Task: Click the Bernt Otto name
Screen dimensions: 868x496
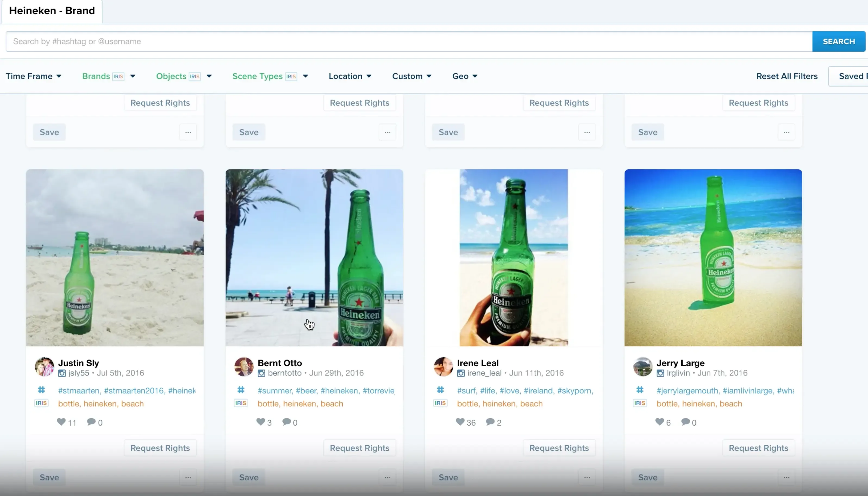Action: 280,363
